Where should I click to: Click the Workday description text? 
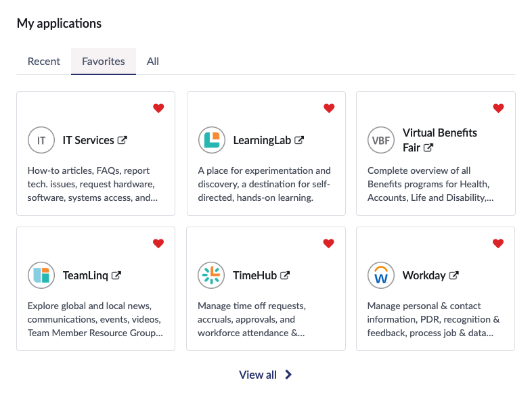tap(433, 319)
